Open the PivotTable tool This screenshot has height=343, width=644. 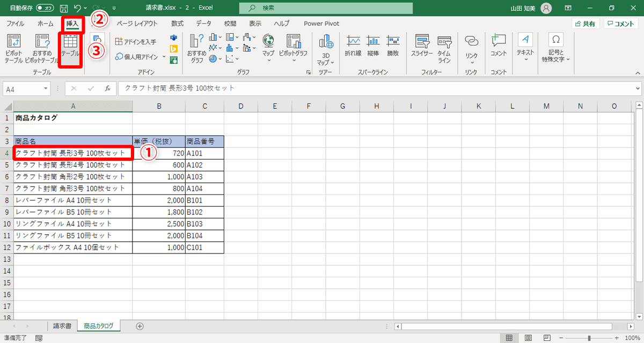[x=13, y=49]
